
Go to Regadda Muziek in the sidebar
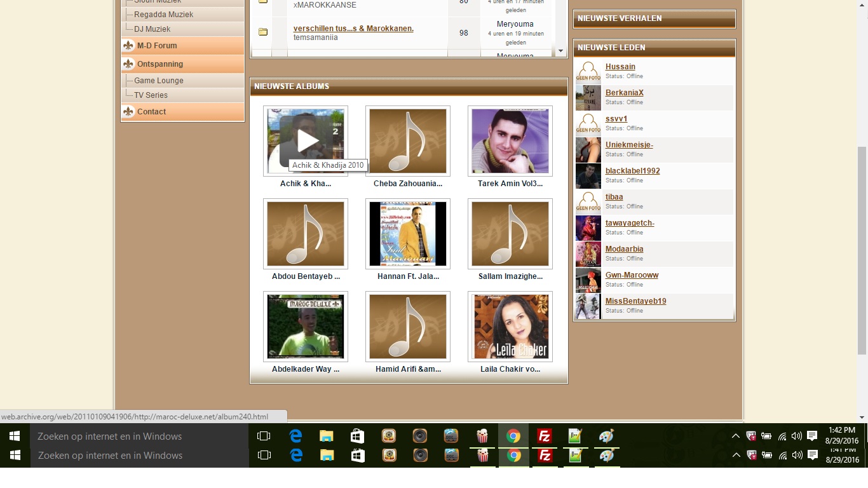pyautogui.click(x=163, y=15)
